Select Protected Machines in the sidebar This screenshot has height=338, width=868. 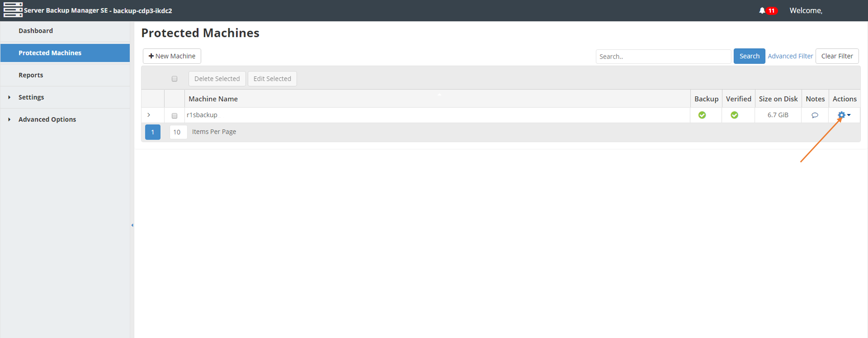coord(65,53)
